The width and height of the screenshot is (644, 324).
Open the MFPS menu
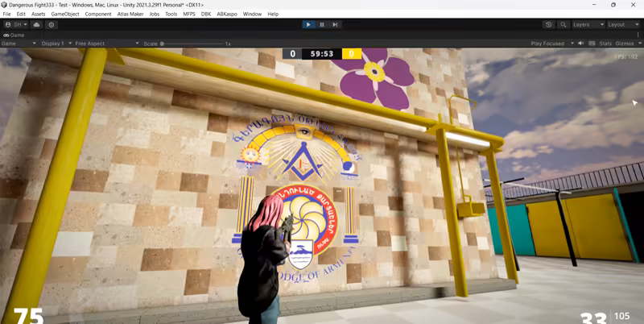[189, 14]
